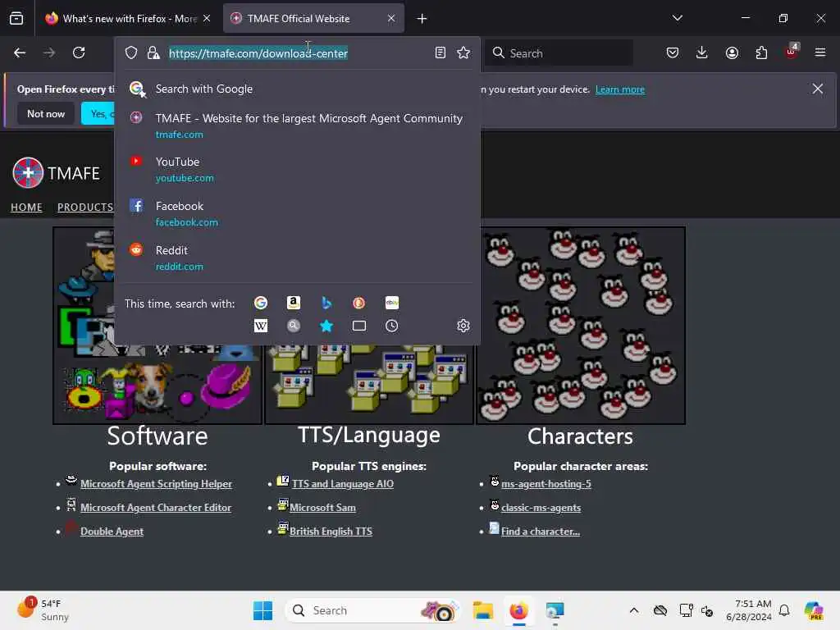Search this time with eBay icon

391,304
